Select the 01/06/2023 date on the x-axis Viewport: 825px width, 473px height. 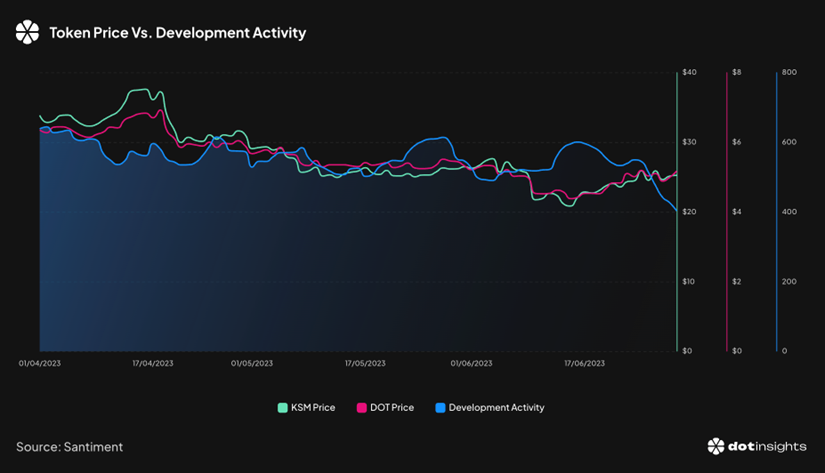(x=471, y=364)
